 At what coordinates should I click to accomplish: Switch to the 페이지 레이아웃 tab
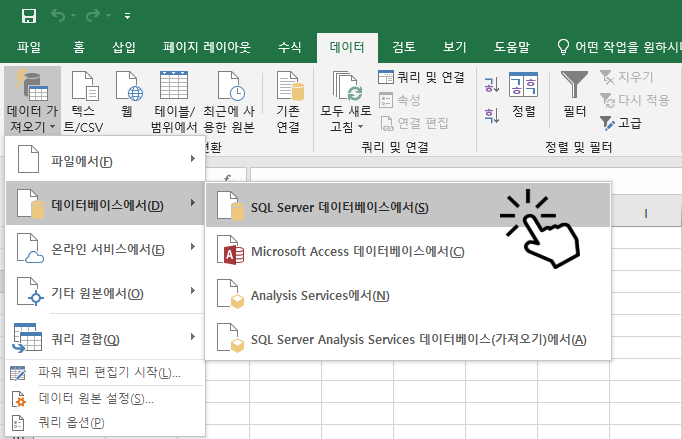click(x=207, y=47)
